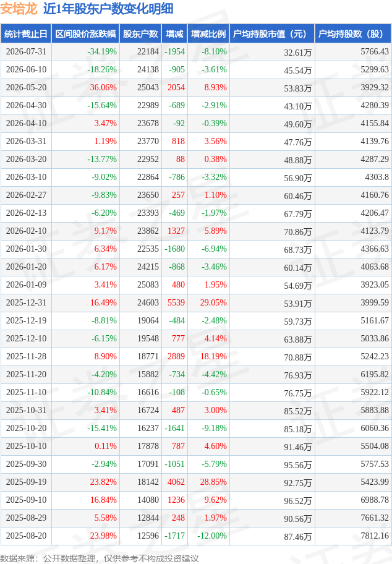Click the 户均持股市值(元) column header
Image resolution: width=392 pixels, height=564 pixels.
pos(272,34)
